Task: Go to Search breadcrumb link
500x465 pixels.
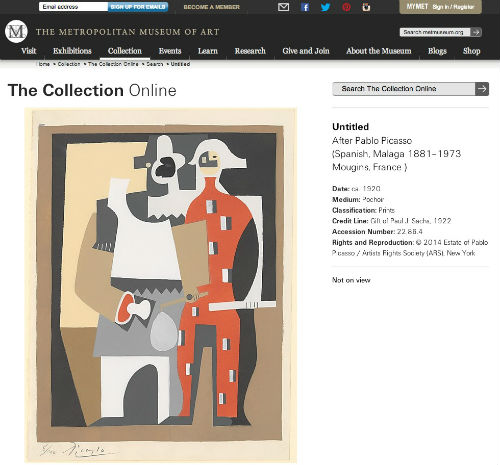Action: (x=155, y=64)
